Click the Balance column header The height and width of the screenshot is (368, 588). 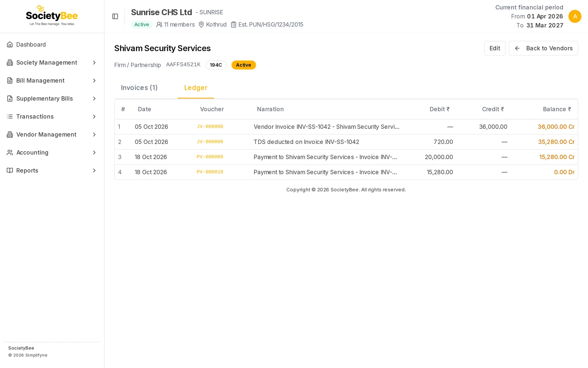coord(557,109)
